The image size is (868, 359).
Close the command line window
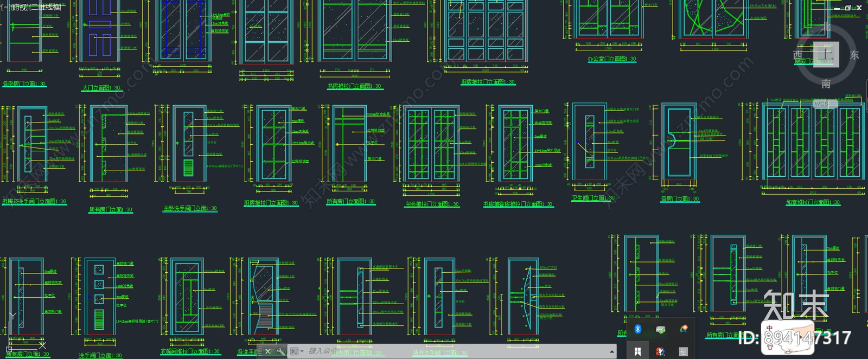pos(267,351)
